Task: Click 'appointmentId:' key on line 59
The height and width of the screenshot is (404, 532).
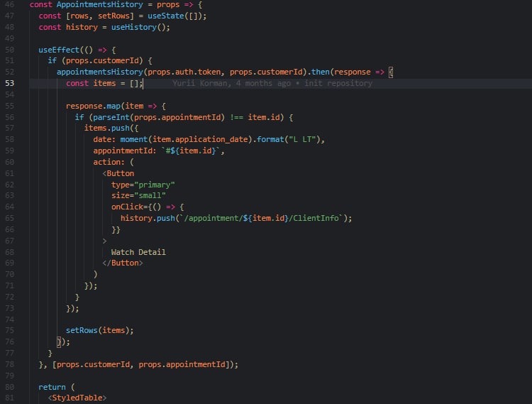Action: [125, 151]
